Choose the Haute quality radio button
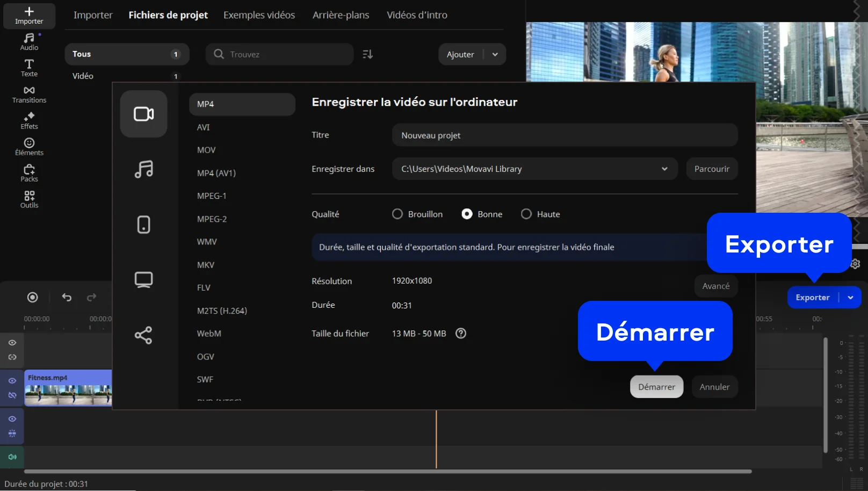868x491 pixels. click(x=526, y=214)
